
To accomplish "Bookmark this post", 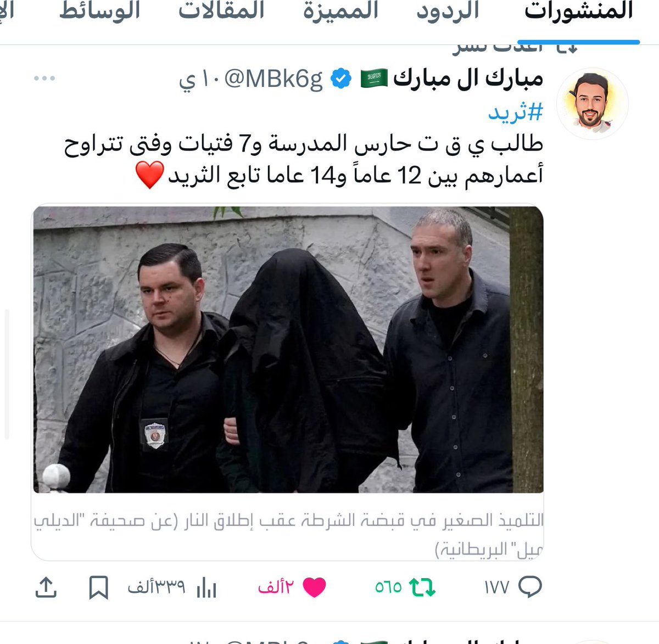I will tap(98, 587).
